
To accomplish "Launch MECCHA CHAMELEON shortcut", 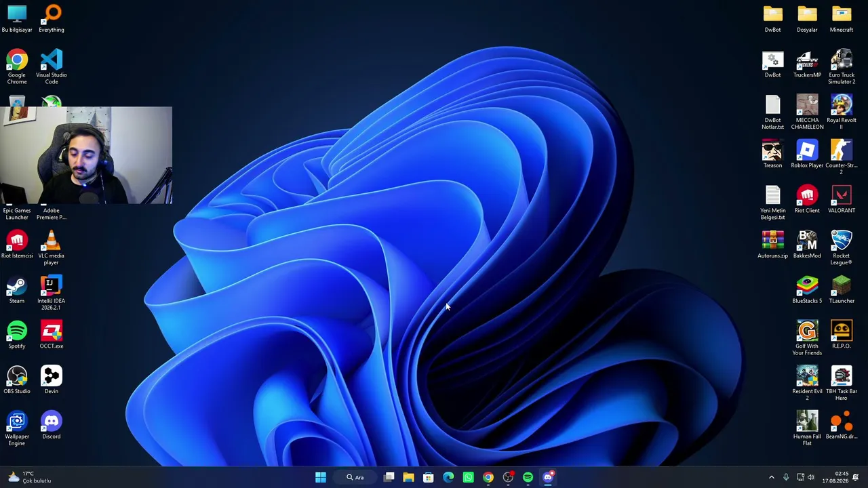I will click(x=807, y=112).
